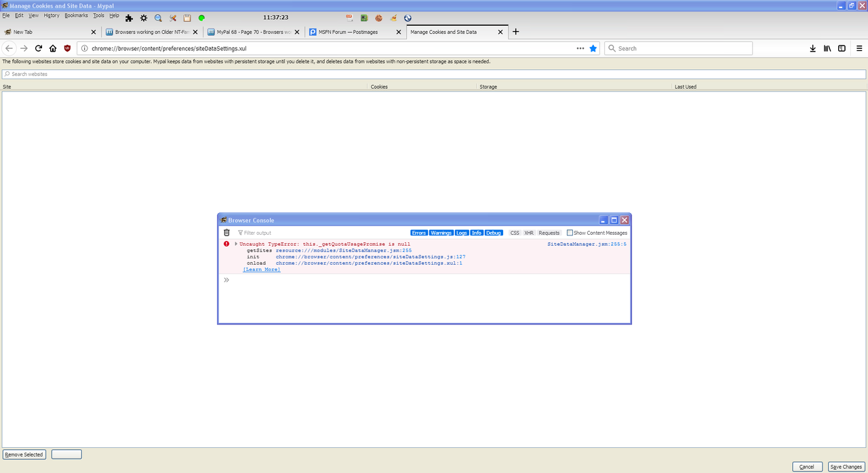Viewport: 868px width, 473px height.
Task: Enable Show Content Messages checkbox
Action: (570, 233)
